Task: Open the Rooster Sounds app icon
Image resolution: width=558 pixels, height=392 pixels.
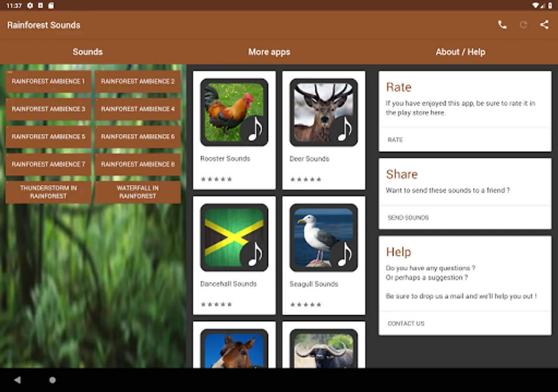Action: (234, 112)
